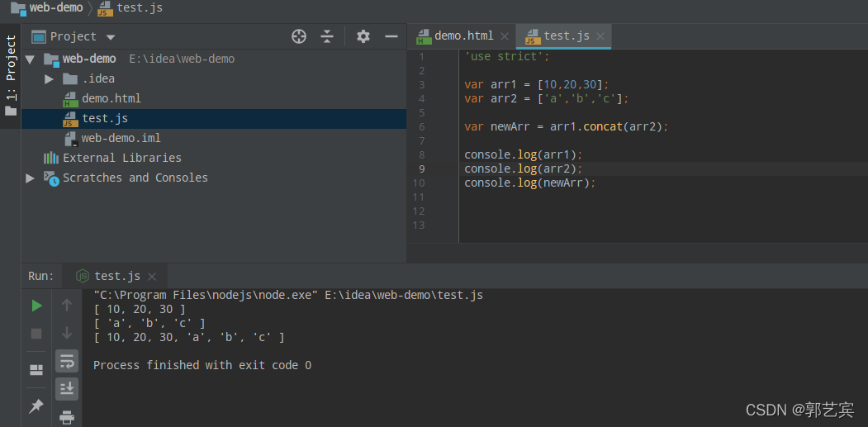
Task: Click web-demo breadcrumb in navigation bar
Action: click(x=56, y=7)
